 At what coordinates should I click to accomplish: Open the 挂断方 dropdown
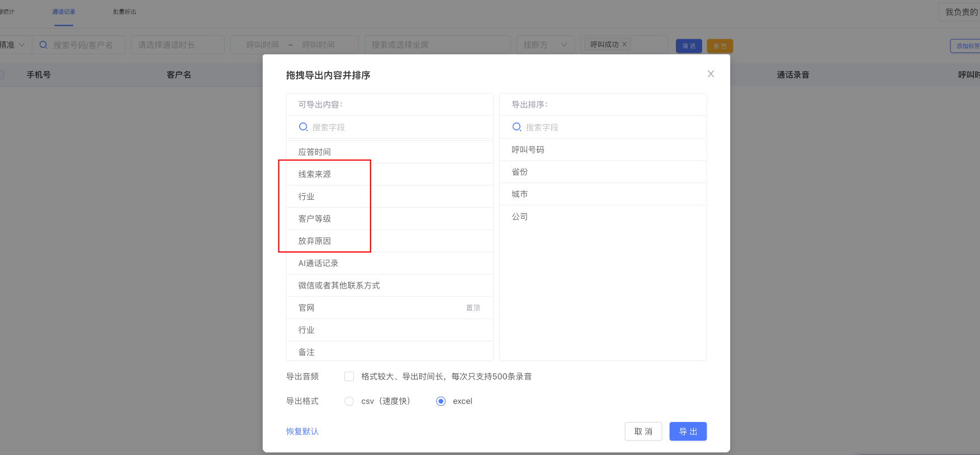pos(545,45)
